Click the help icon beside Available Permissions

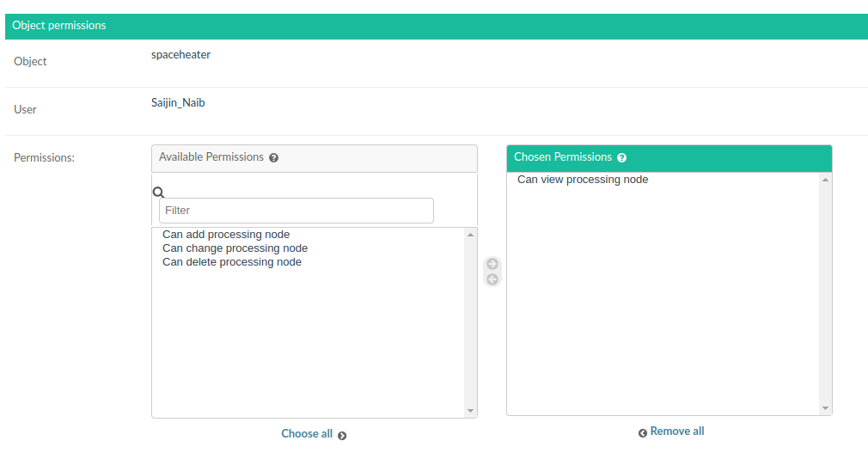274,158
